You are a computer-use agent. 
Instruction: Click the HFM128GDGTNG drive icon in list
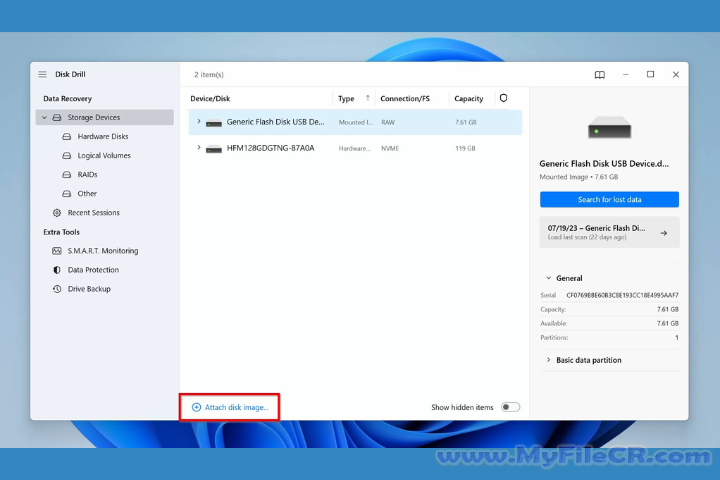(x=214, y=149)
